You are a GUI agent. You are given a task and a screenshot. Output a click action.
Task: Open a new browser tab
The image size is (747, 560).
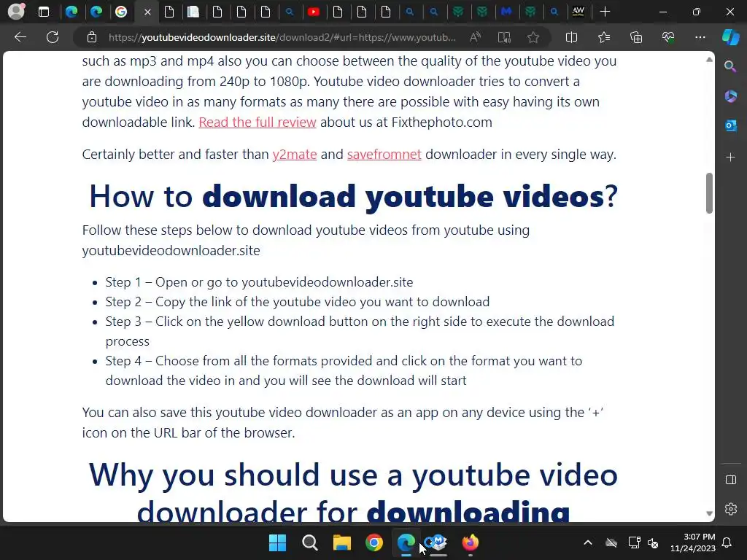(x=605, y=12)
